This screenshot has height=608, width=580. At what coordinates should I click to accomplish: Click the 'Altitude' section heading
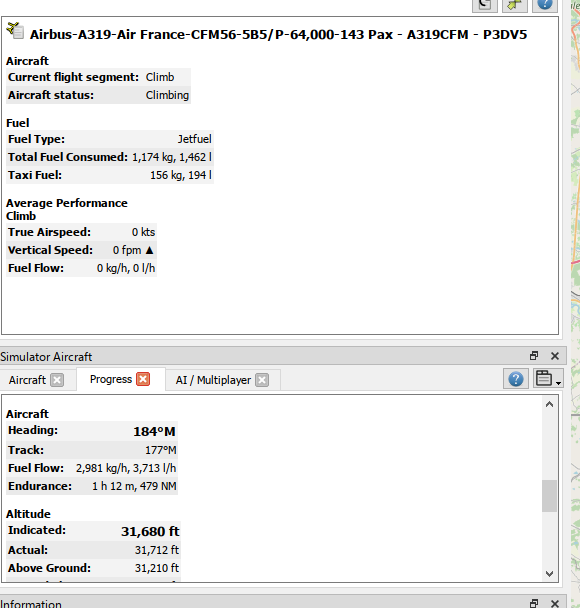click(28, 514)
